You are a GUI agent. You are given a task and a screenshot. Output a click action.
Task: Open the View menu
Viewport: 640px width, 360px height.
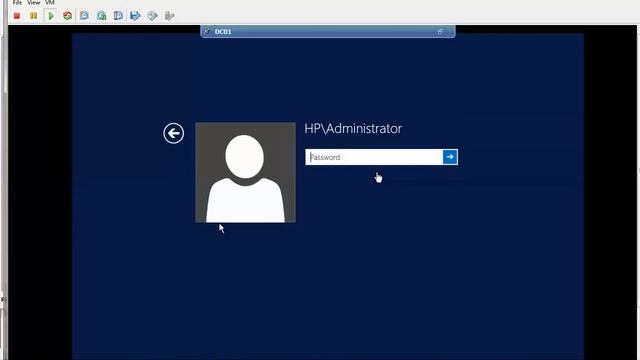[33, 2]
